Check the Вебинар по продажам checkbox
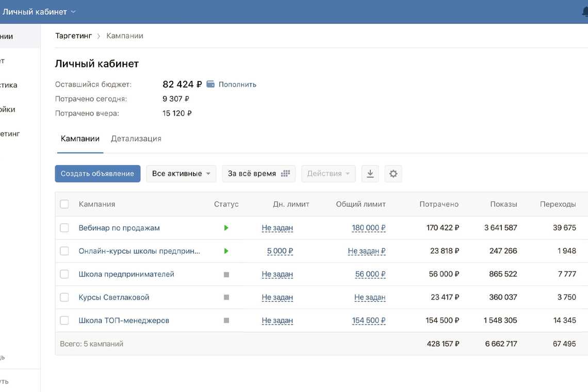Viewport: 588px width, 392px height. [x=64, y=228]
